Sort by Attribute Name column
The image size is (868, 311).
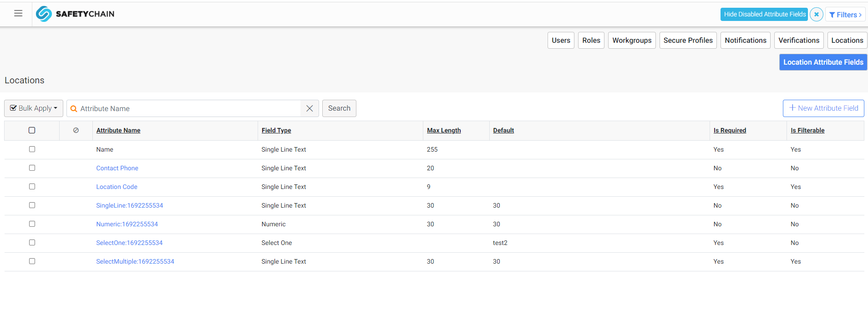[118, 130]
